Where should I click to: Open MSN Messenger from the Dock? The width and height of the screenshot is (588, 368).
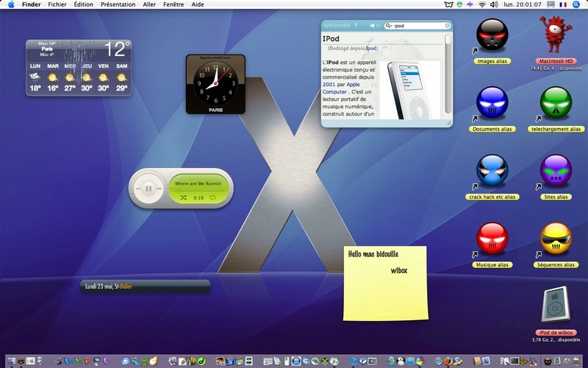135,361
